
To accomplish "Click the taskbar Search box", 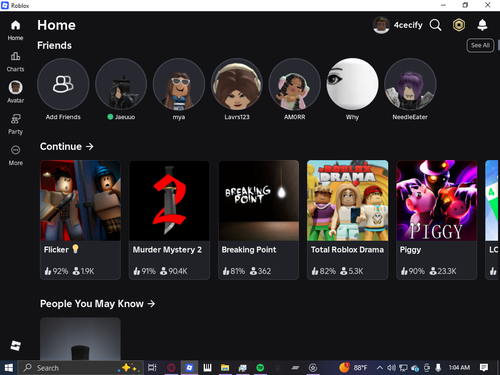I will coord(80,368).
